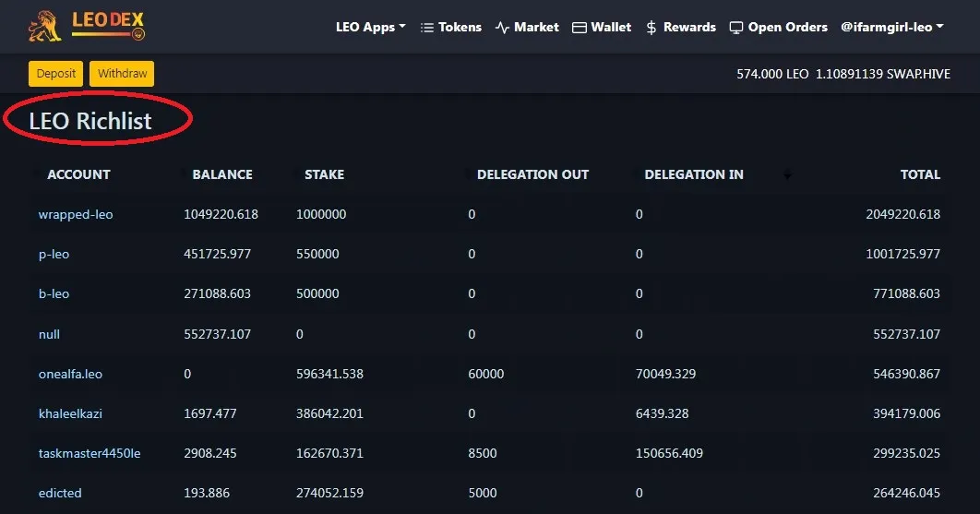This screenshot has width=980, height=514.
Task: Click onealfa.leo stake 596341.538
Action: [329, 374]
